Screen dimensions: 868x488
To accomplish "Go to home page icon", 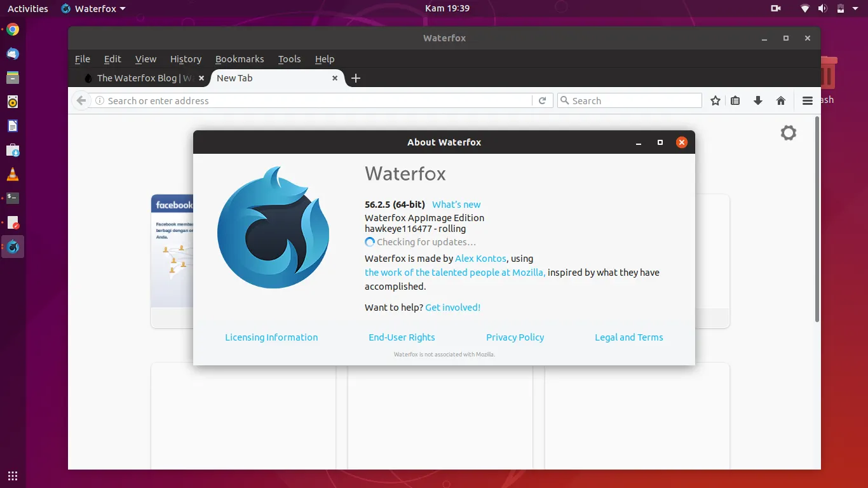I will 781,100.
